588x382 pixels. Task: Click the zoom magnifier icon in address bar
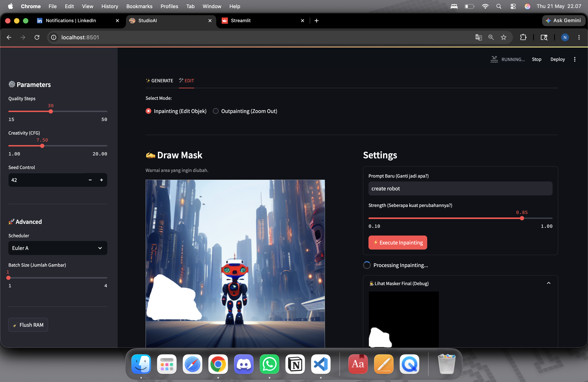tap(491, 37)
